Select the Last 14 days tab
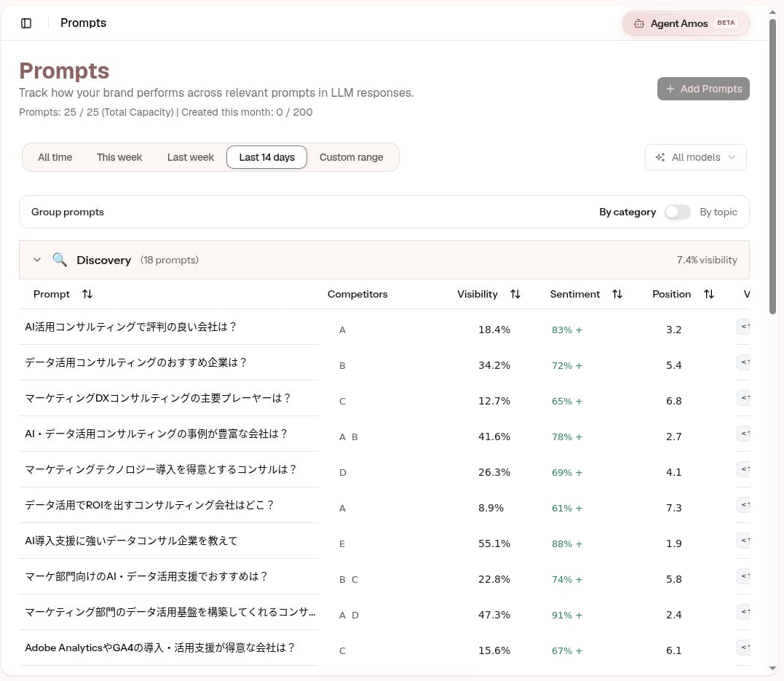 point(266,157)
